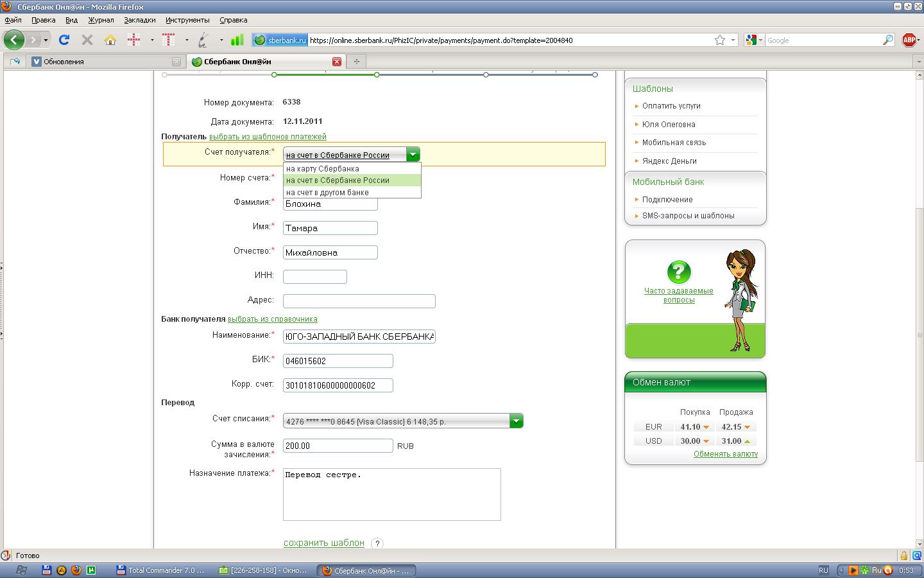Click the green question mark FAQ icon
This screenshot has width=924, height=578.
click(679, 272)
